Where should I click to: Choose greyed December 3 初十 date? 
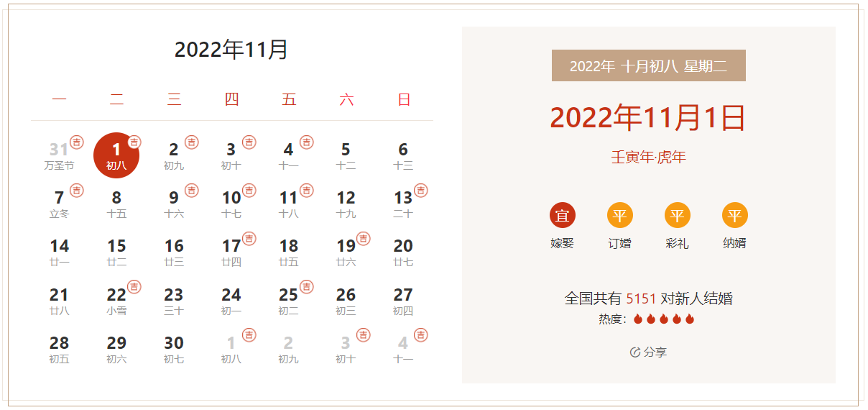pyautogui.click(x=346, y=349)
